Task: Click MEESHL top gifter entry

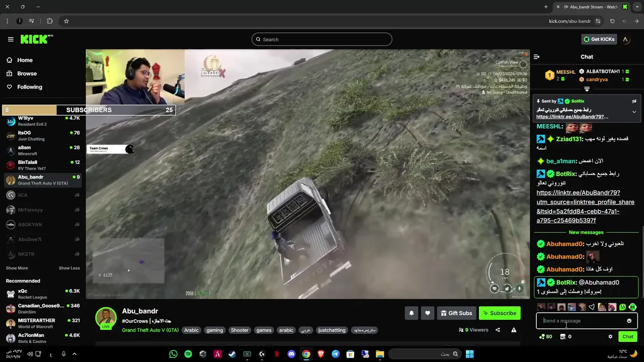Action: pos(560,75)
